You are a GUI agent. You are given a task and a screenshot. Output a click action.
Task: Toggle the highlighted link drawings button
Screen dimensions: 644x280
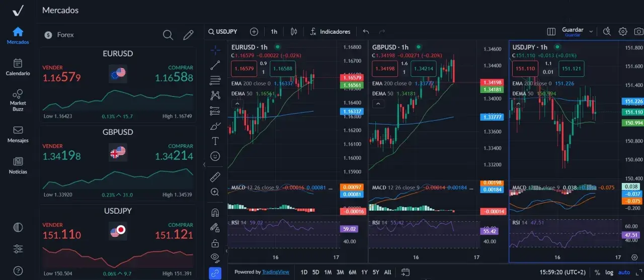[x=215, y=273]
